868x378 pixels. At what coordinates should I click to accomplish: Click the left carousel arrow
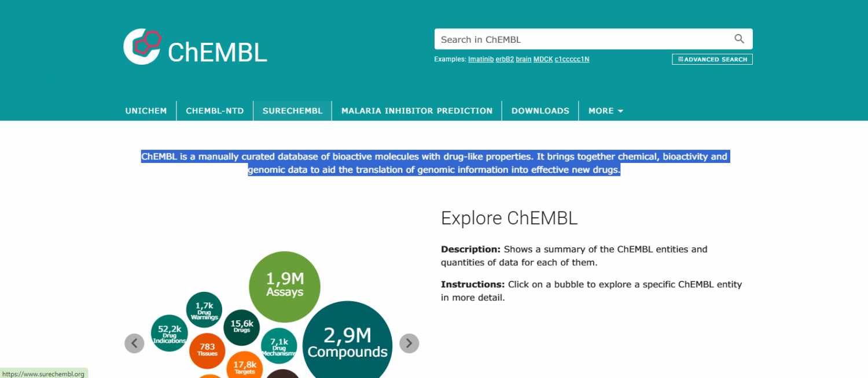point(134,343)
